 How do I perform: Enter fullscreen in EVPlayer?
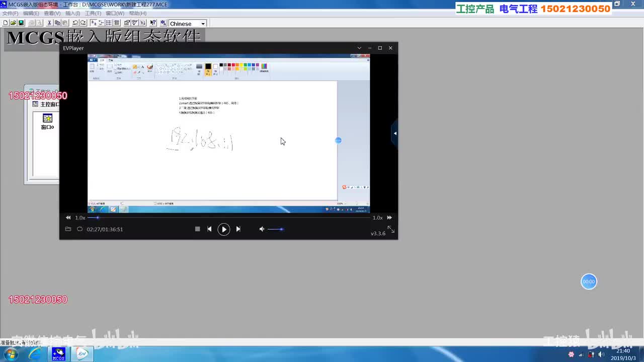391,229
